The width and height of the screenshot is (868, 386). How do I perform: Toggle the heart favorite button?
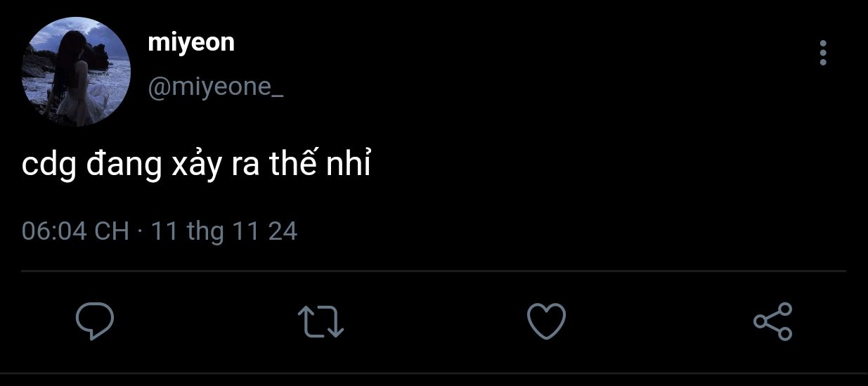coord(546,321)
